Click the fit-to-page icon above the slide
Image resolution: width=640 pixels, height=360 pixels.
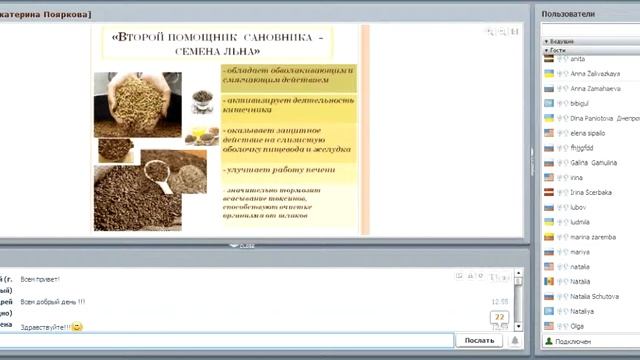(515, 31)
